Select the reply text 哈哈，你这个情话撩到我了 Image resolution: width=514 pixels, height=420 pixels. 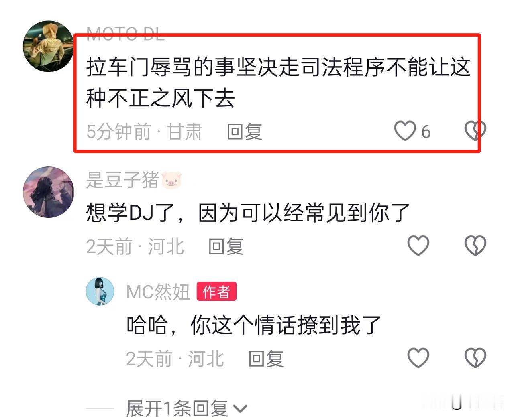tap(254, 325)
